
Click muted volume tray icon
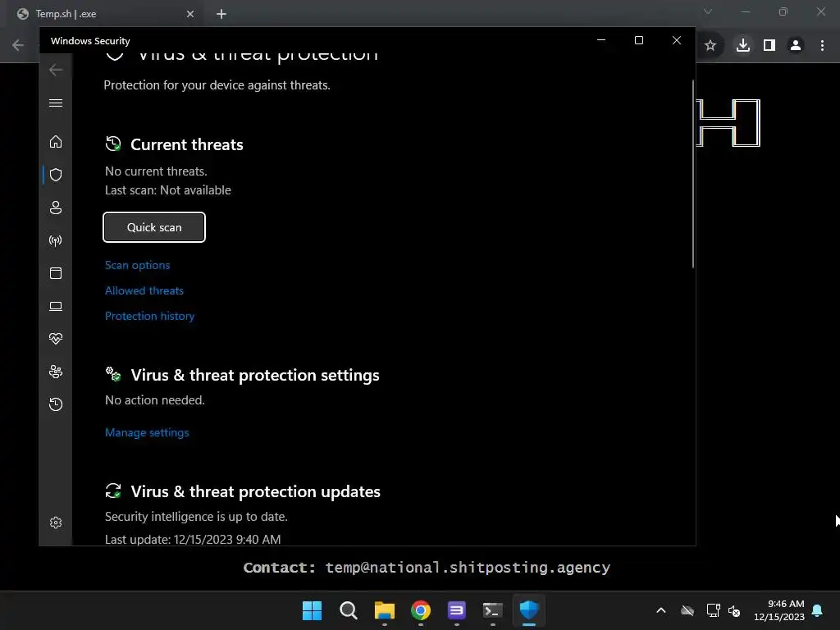coord(734,610)
